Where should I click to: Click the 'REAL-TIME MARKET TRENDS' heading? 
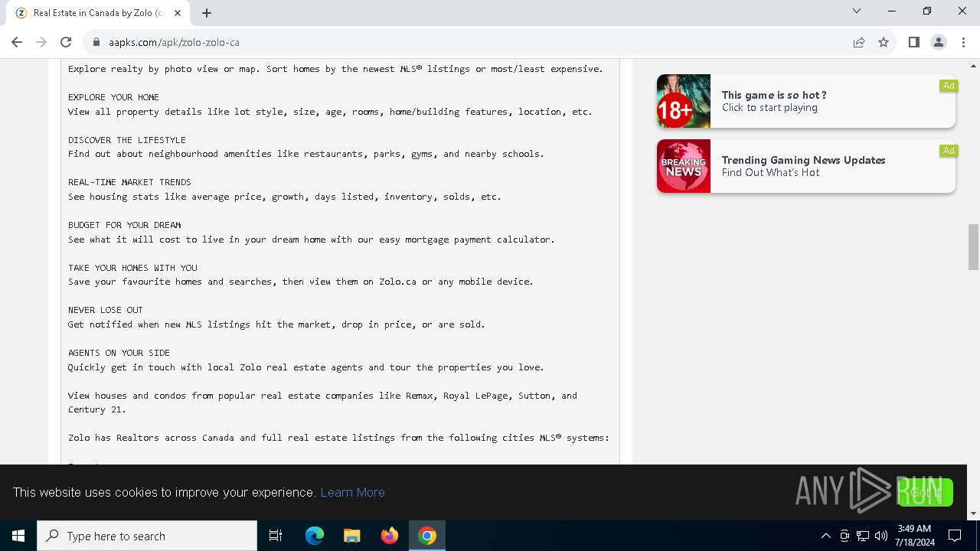129,182
